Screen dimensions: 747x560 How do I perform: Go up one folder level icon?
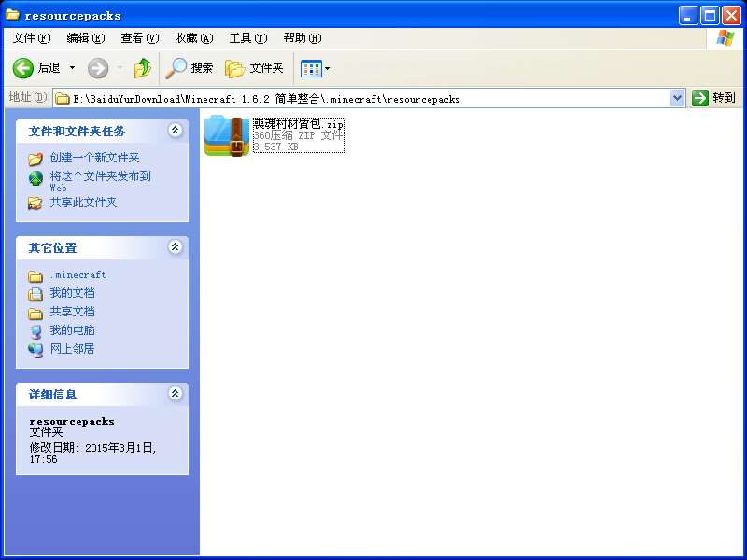point(143,68)
